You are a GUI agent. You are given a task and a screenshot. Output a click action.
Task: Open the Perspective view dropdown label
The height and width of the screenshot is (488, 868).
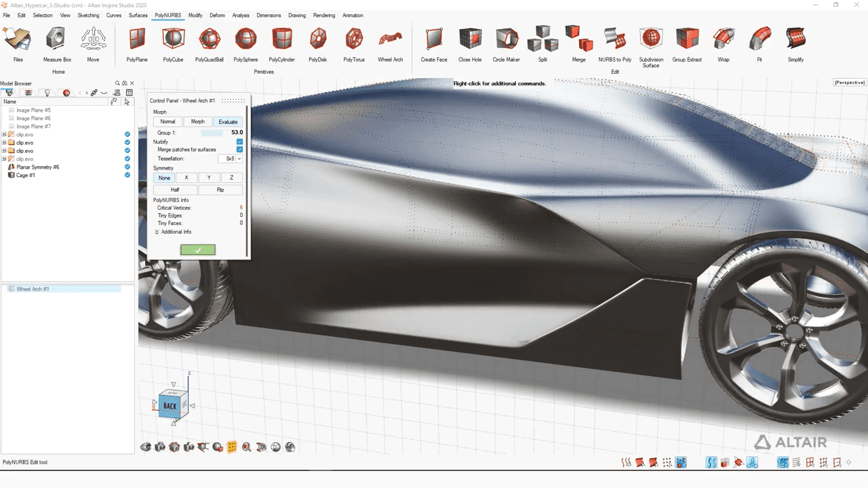850,83
